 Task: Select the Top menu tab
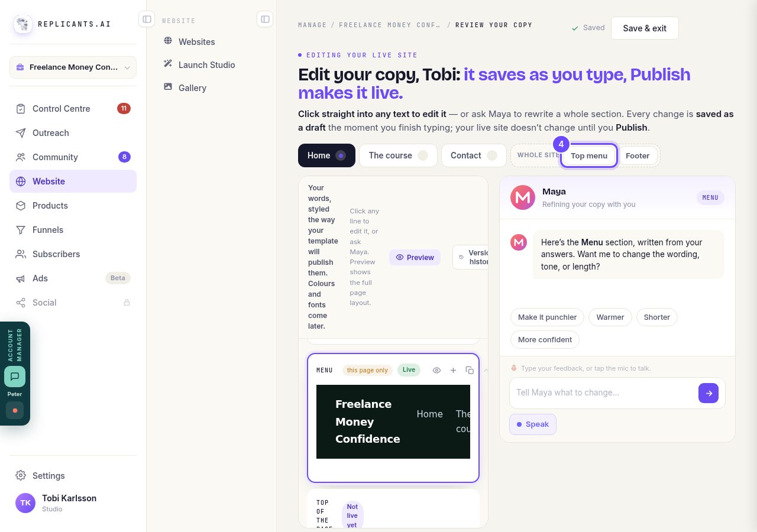[x=589, y=155]
